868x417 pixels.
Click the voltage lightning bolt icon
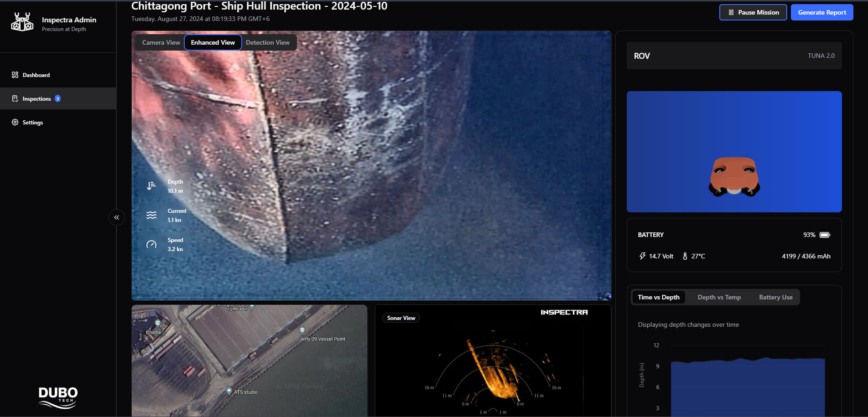tap(642, 256)
